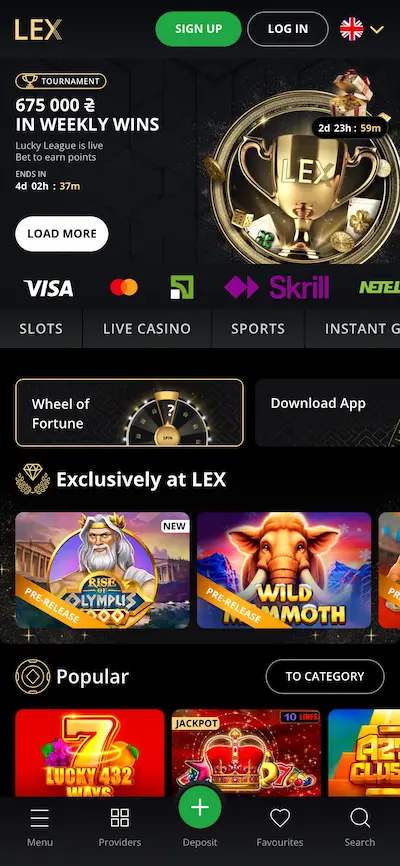Click the Mastercard payment icon
400x866 pixels.
(124, 287)
